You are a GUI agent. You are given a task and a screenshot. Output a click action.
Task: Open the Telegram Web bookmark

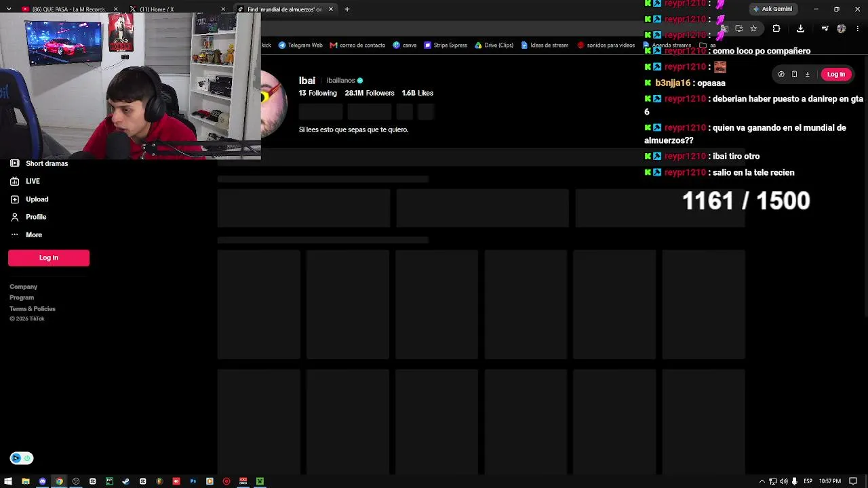[x=300, y=45]
